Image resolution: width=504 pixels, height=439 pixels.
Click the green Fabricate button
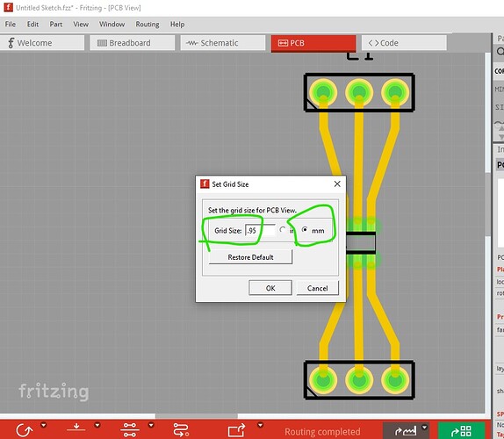[x=461, y=430]
